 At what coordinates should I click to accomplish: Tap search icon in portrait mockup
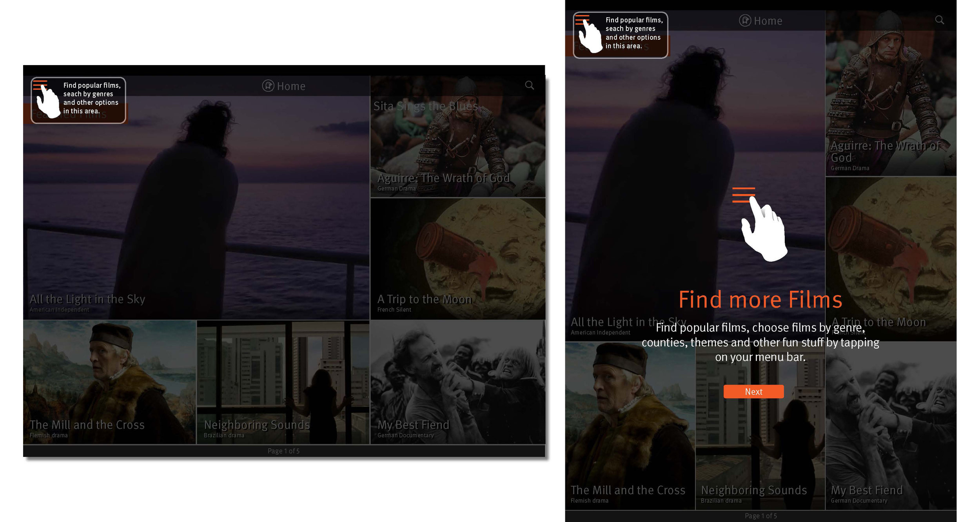coord(939,20)
